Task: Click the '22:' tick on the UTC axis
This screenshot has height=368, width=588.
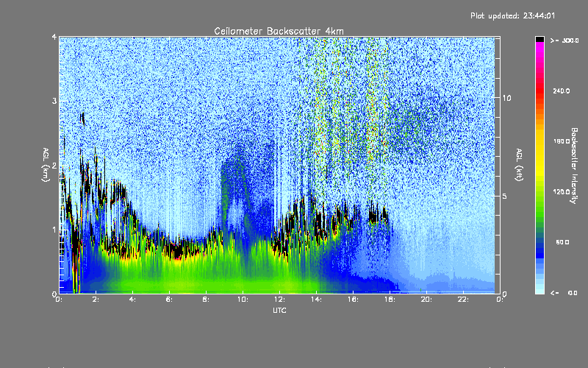Action: click(463, 300)
